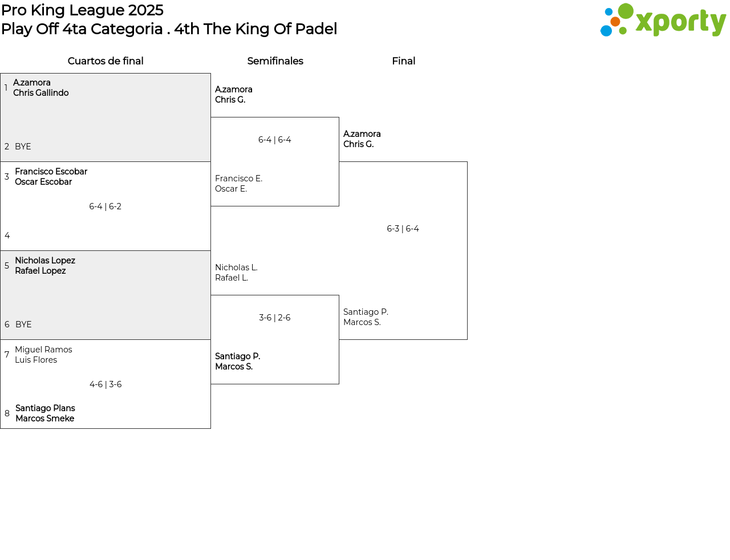Select Miguel Ramos / Luis Flores team

tap(43, 355)
